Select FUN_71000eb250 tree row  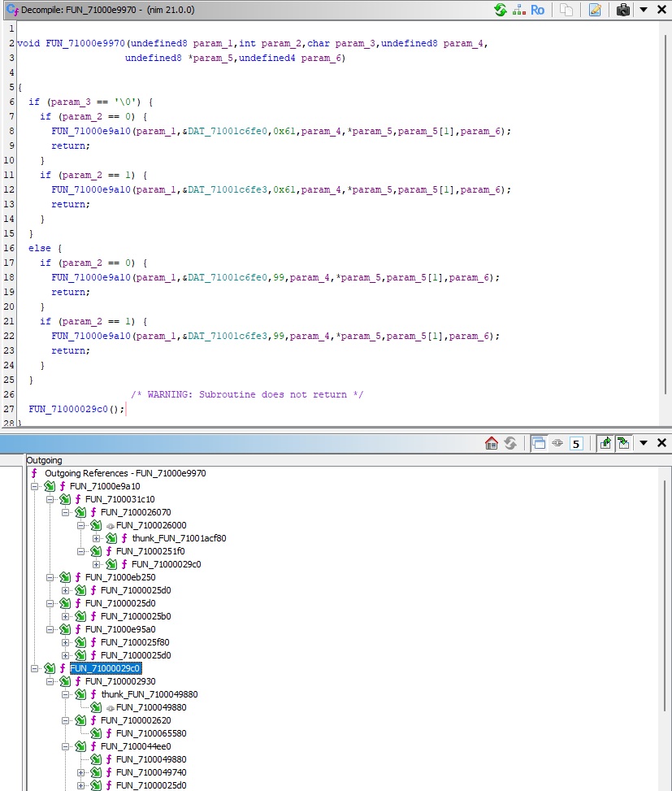coord(120,577)
